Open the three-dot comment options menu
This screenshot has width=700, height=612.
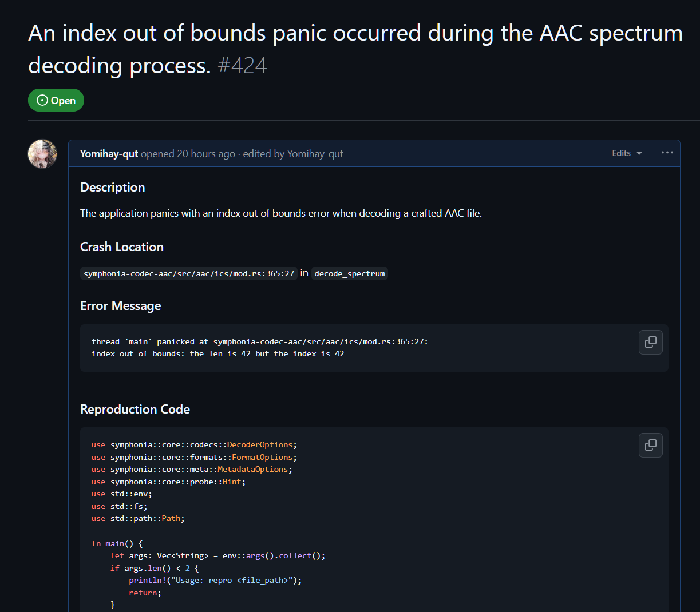click(x=667, y=153)
